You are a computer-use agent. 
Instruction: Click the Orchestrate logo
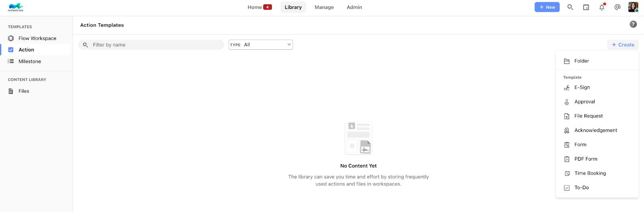tap(16, 7)
